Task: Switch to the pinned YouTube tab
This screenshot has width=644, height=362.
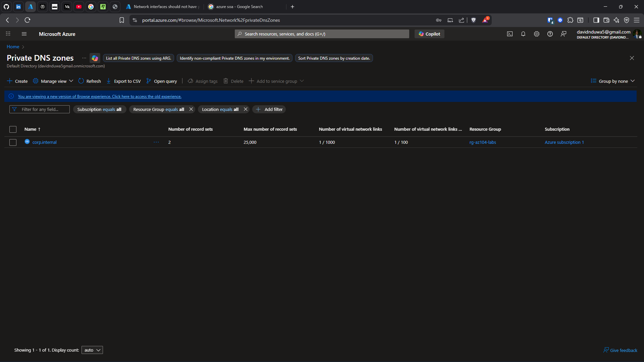Action: (79, 7)
